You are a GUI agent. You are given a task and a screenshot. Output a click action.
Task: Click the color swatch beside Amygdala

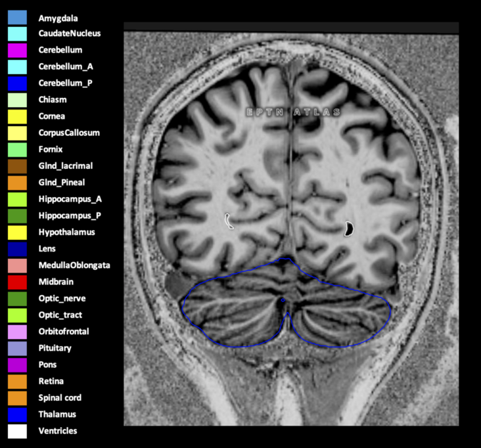point(17,18)
